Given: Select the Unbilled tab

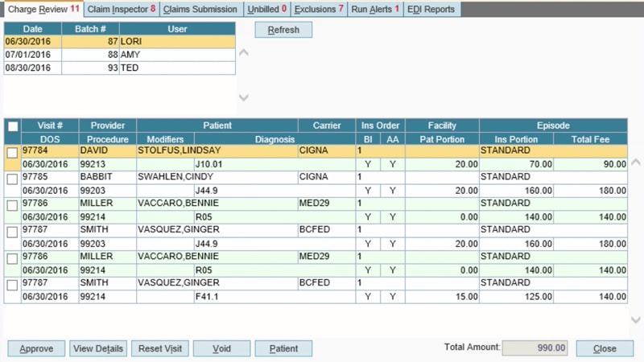Looking at the screenshot, I should tap(266, 9).
